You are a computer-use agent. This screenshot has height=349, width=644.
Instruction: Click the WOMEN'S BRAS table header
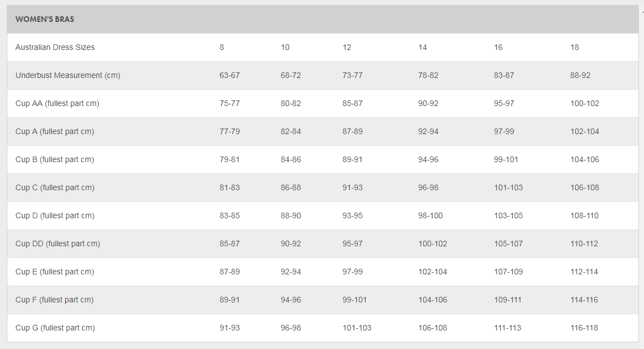click(x=45, y=19)
